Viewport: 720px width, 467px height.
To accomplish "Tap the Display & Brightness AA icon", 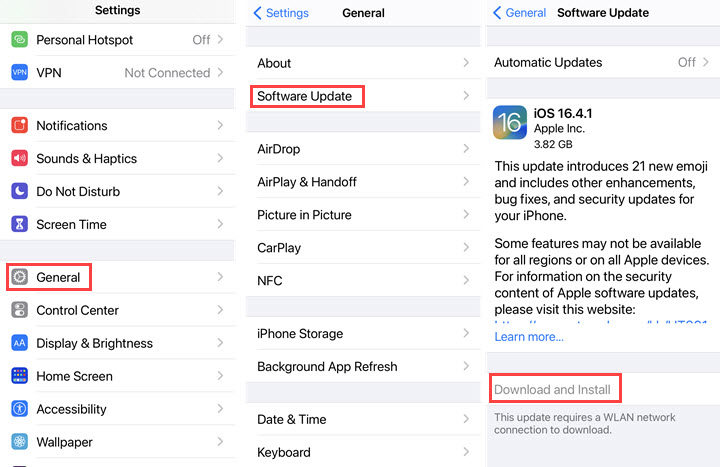I will click(x=19, y=343).
